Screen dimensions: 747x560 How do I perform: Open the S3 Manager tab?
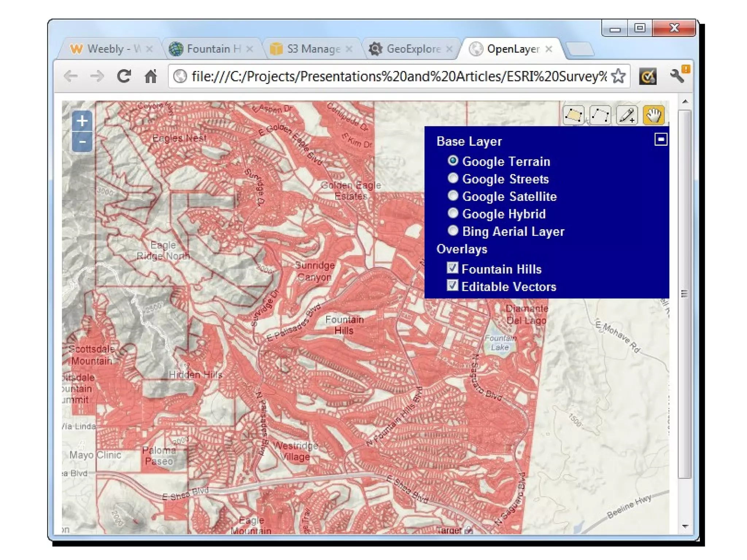click(x=309, y=49)
